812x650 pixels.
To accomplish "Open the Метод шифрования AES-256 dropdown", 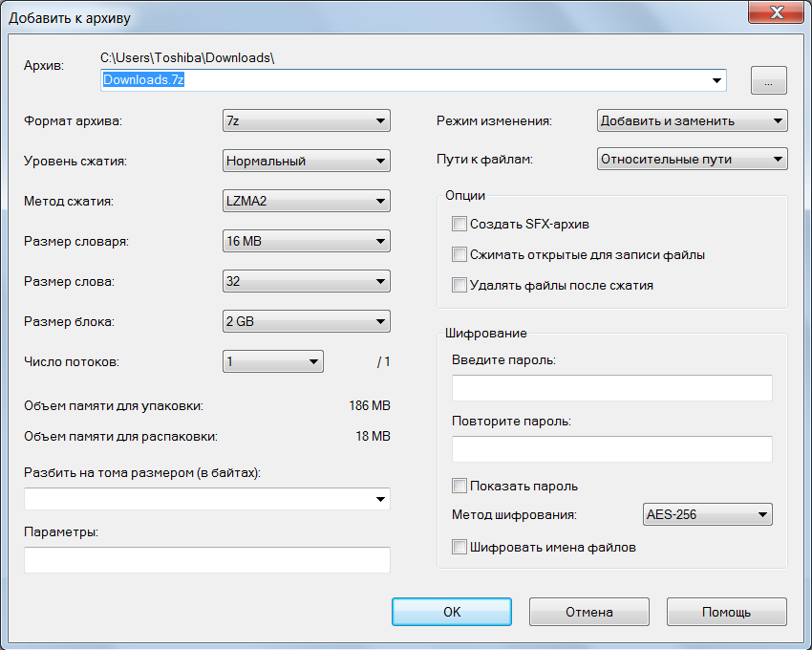I will (x=707, y=515).
